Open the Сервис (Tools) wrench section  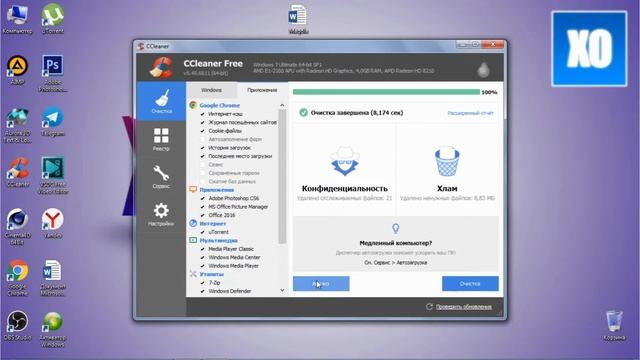coord(161,177)
